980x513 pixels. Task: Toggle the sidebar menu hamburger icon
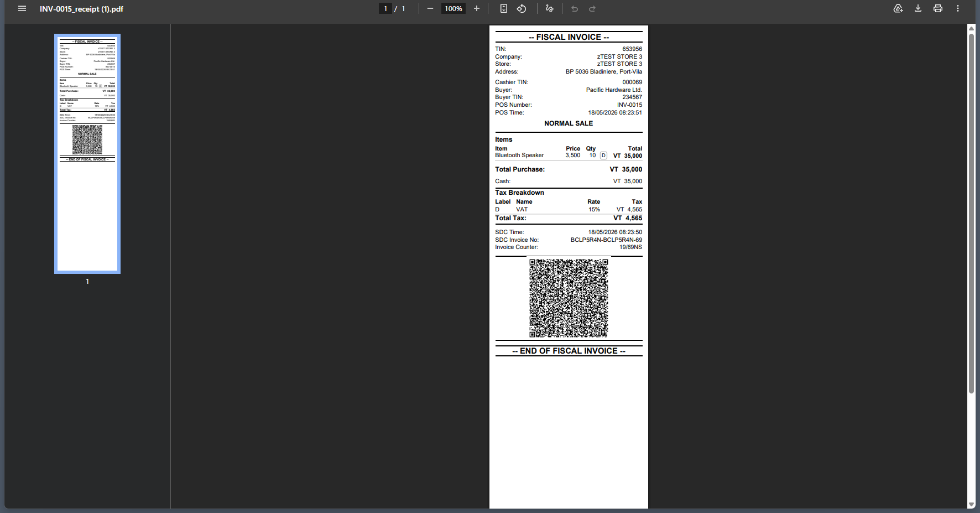coord(22,8)
